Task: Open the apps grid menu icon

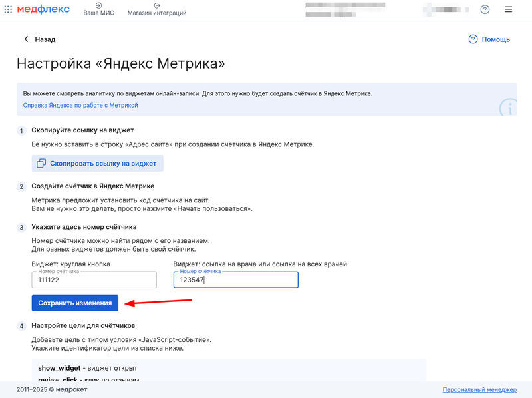Action: coord(8,9)
